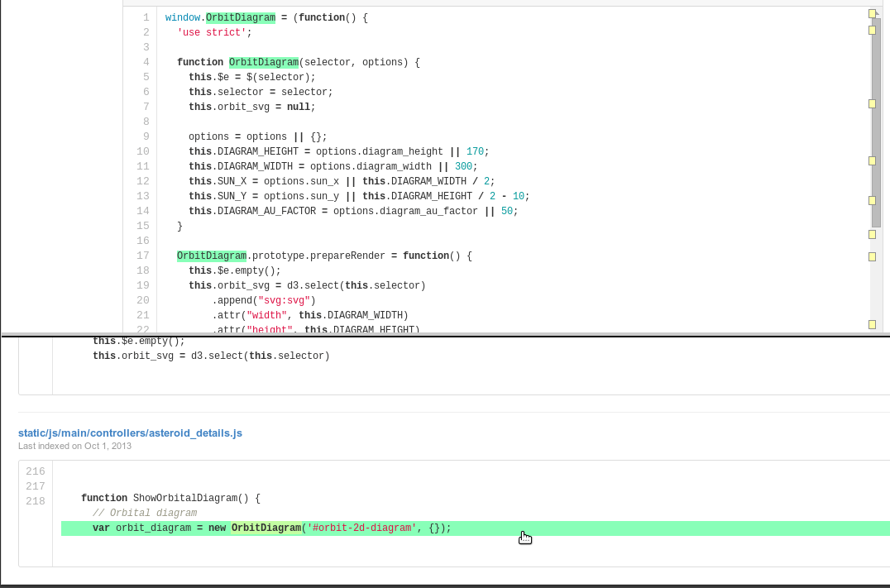Click 'function ShowOrbitalDiagram() {' text

pos(171,499)
